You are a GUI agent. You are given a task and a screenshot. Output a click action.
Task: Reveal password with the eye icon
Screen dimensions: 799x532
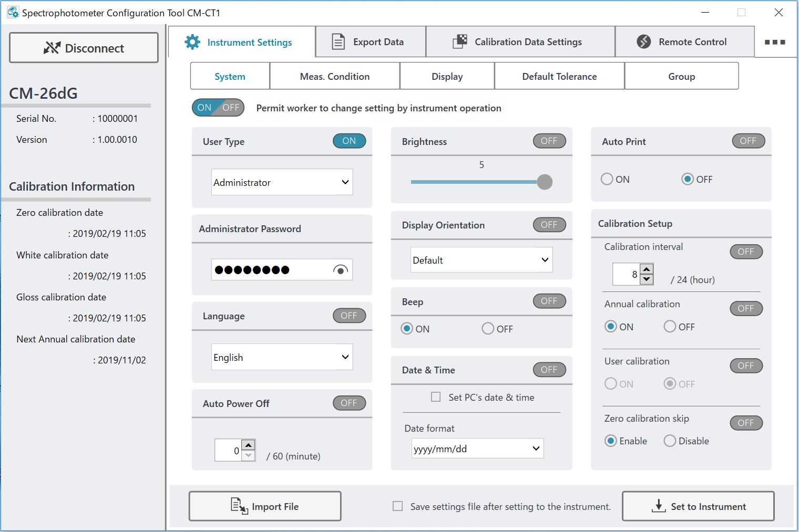pos(341,270)
